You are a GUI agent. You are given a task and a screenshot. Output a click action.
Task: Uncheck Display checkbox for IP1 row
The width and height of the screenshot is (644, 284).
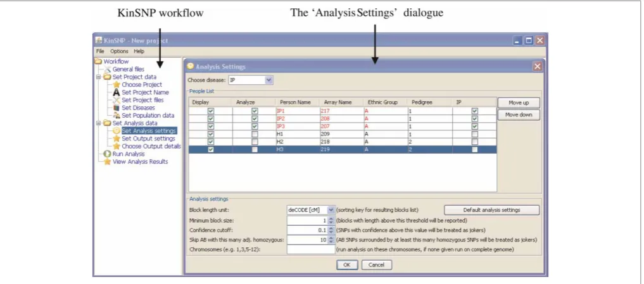[x=211, y=111]
